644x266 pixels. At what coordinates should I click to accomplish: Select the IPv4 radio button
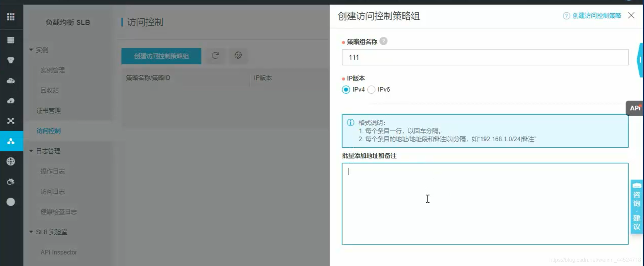(x=346, y=90)
